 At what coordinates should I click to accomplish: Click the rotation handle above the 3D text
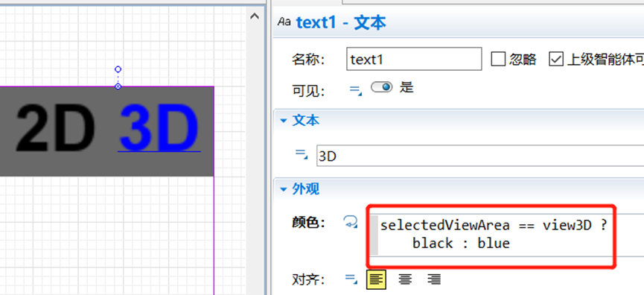118,69
